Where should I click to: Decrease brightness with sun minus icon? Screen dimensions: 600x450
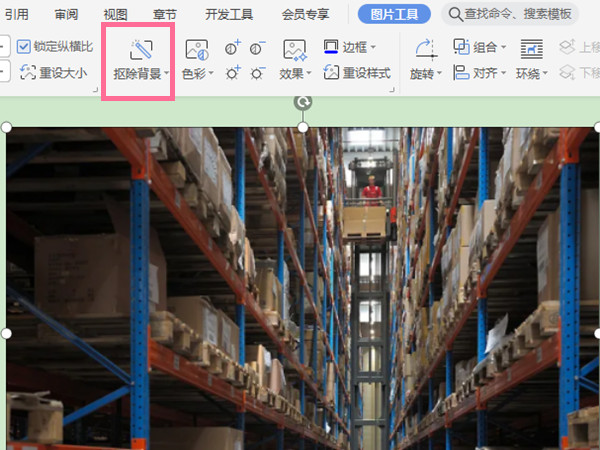[257, 72]
